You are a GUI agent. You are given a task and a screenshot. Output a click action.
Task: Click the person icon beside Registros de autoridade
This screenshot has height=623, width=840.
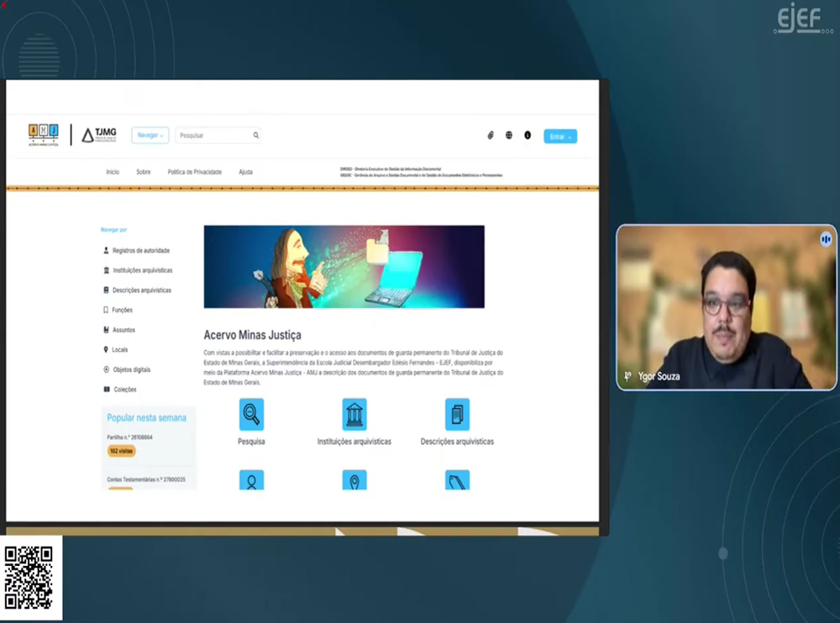[106, 250]
